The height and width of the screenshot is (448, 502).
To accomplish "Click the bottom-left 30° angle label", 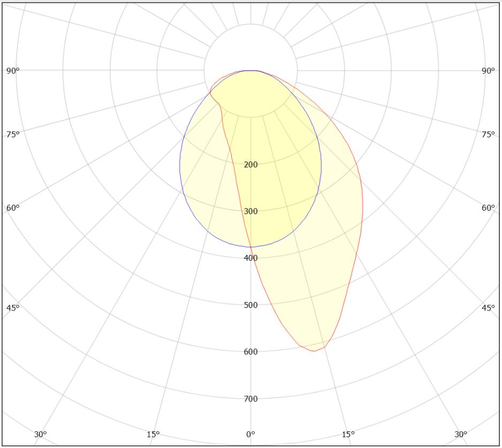I will 41,434.
